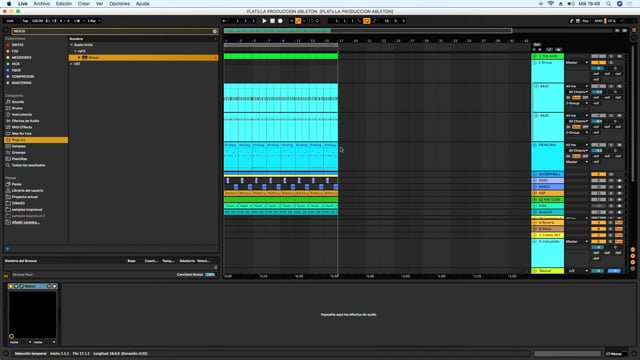The height and width of the screenshot is (360, 640).
Task: Fold the 2 Group track
Action: (x=535, y=63)
